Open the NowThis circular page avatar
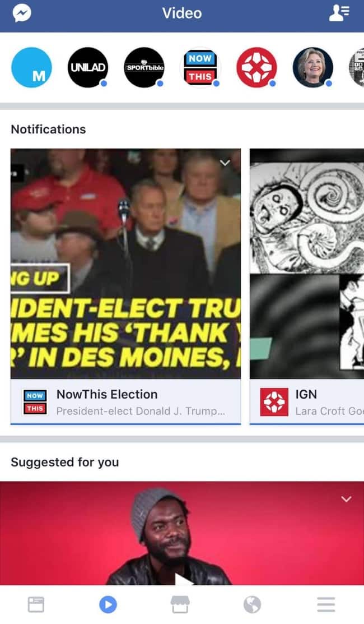 coord(200,67)
